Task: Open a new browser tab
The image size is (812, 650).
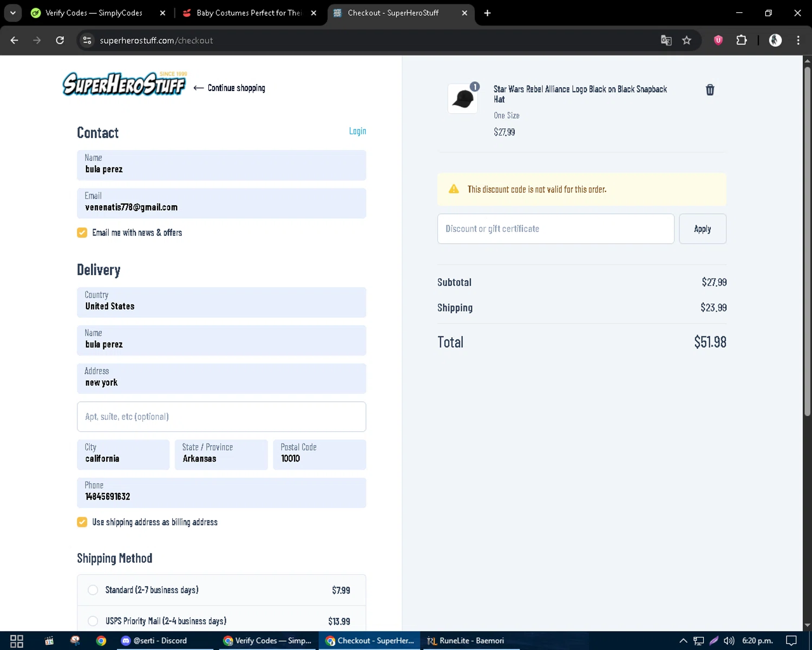Action: [x=487, y=13]
